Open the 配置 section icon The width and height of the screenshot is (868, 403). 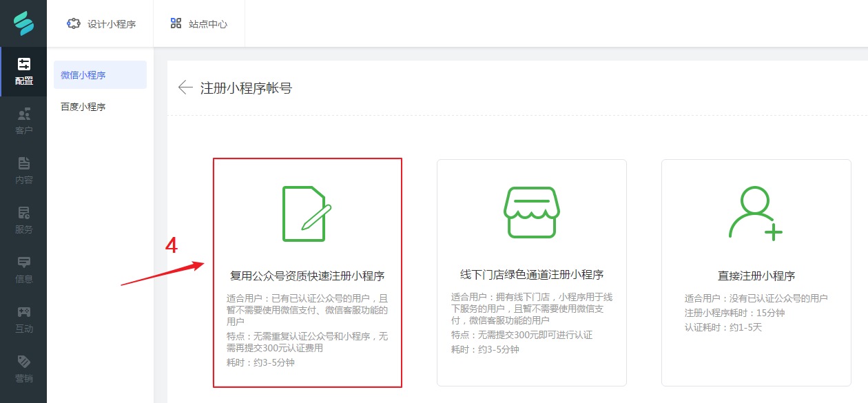pos(23,64)
